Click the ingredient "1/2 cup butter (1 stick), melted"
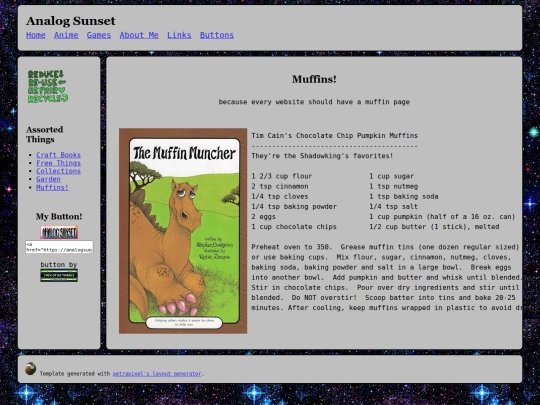The width and height of the screenshot is (540, 405). (434, 227)
